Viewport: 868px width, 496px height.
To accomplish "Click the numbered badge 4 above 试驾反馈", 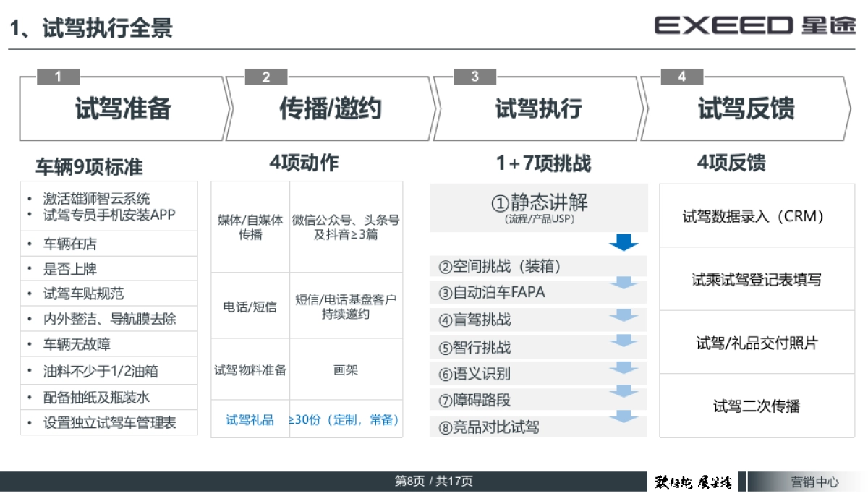I will [x=681, y=76].
